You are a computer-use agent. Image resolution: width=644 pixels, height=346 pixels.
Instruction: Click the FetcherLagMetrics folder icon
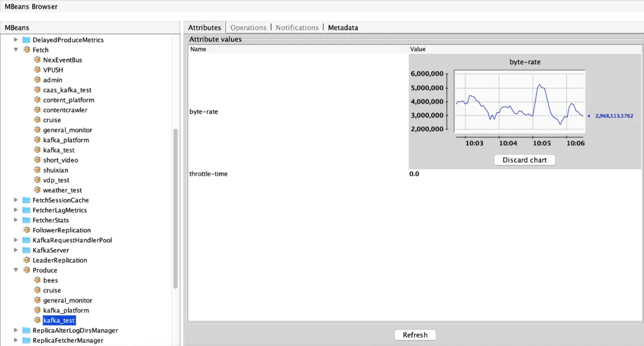click(26, 210)
